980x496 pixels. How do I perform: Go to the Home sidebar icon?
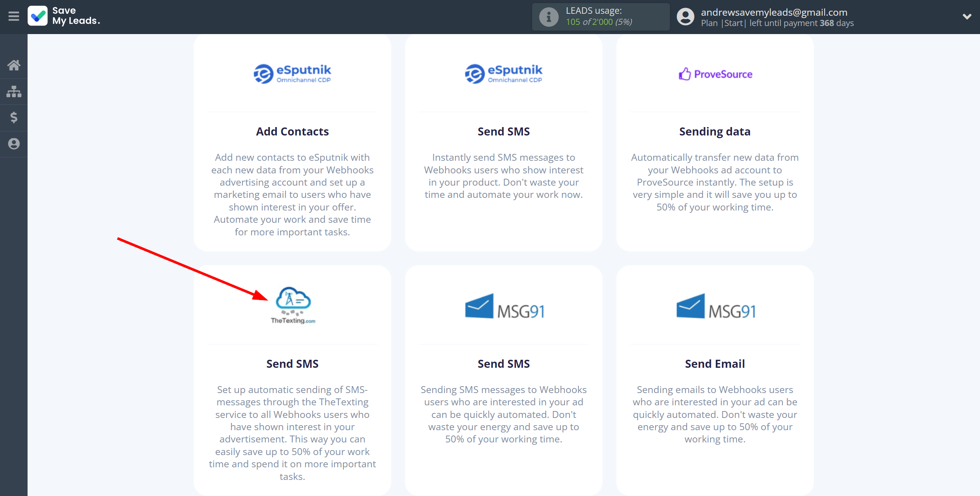14,65
